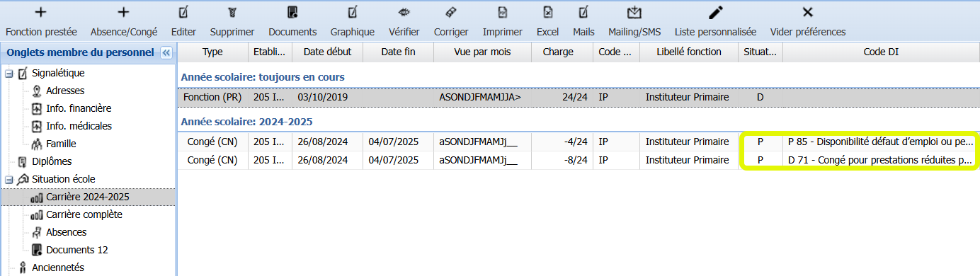Export the list to Excel
The width and height of the screenshot is (980, 276).
547,12
